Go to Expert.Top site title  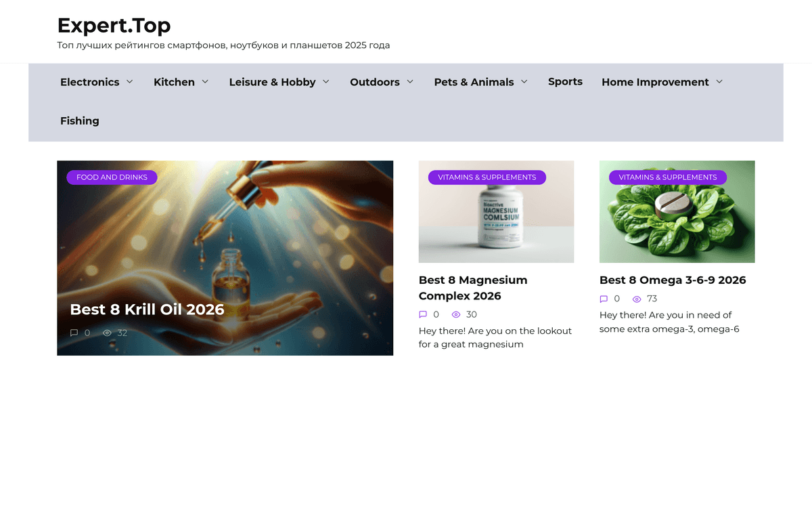[x=114, y=25]
